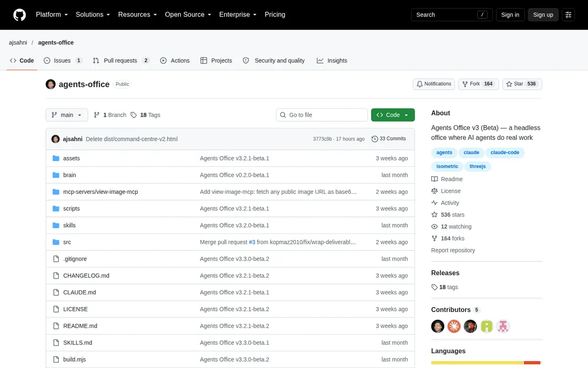Image resolution: width=588 pixels, height=368 pixels.
Task: Click the file icon next to .gitignore
Action: click(55, 259)
